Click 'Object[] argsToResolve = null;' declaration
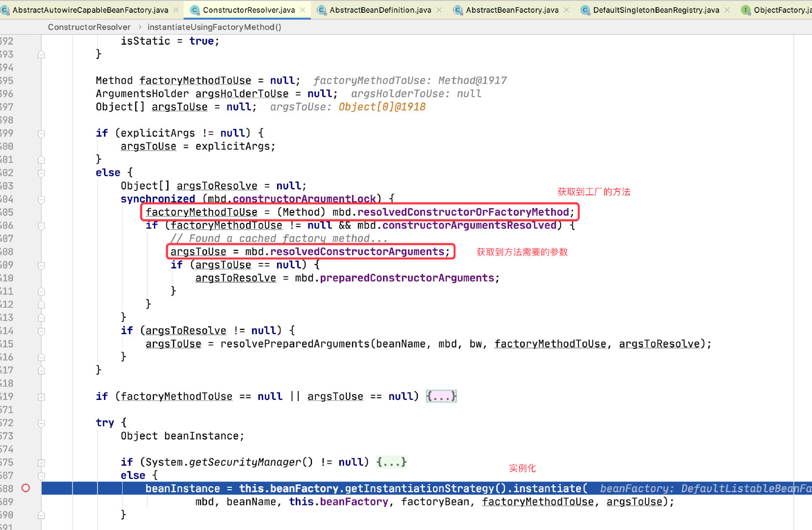812x530 pixels. tap(214, 186)
